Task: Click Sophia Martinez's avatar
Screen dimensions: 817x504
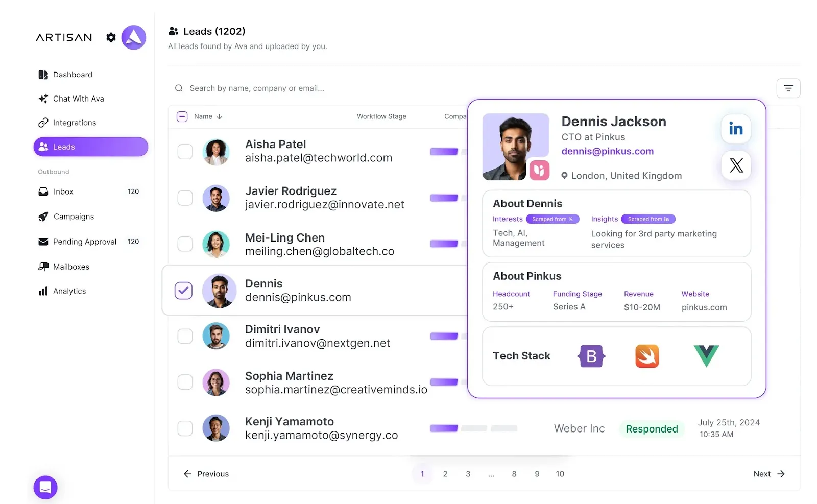Action: click(216, 382)
